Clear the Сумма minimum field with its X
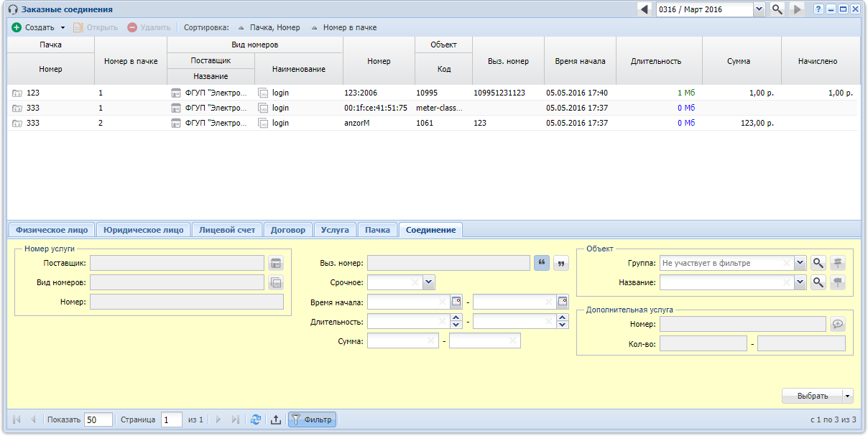 click(430, 341)
